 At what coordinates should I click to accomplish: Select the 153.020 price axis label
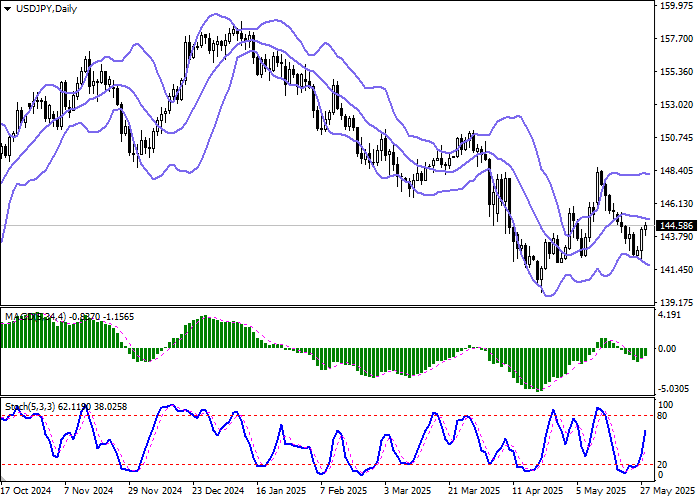pos(677,105)
